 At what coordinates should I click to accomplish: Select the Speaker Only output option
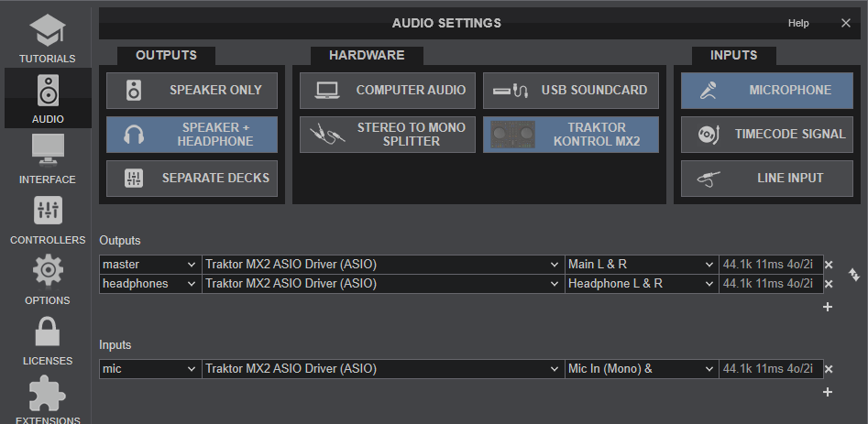pos(192,91)
